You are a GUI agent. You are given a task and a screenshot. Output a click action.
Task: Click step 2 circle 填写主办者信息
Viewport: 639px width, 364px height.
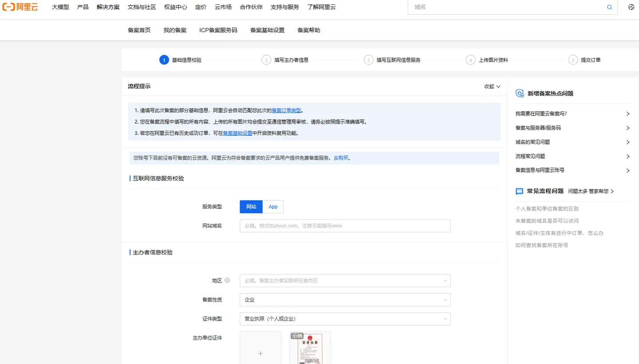(x=266, y=60)
